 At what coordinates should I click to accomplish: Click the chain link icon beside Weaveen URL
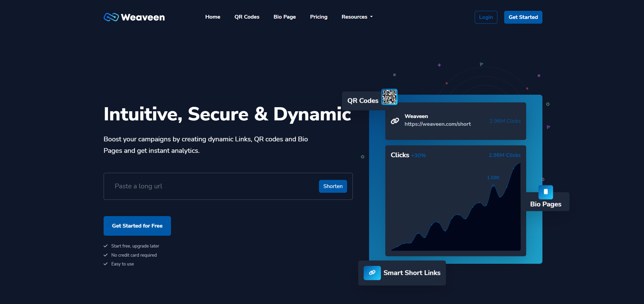(x=395, y=121)
